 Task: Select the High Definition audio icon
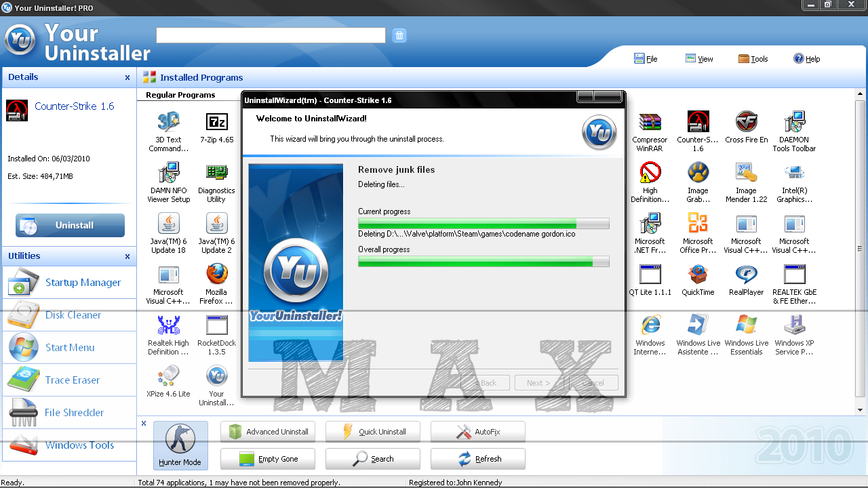pos(650,173)
